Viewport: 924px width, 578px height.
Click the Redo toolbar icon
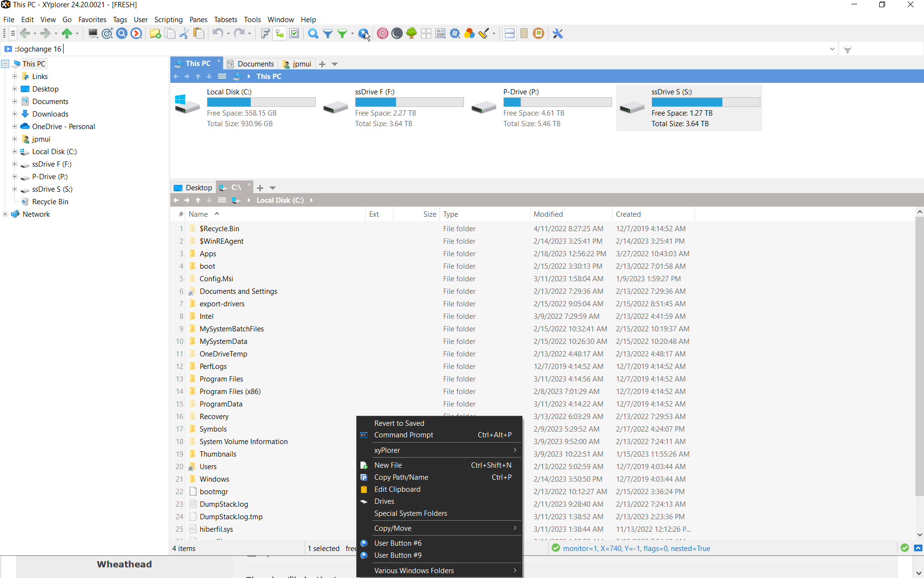click(239, 33)
